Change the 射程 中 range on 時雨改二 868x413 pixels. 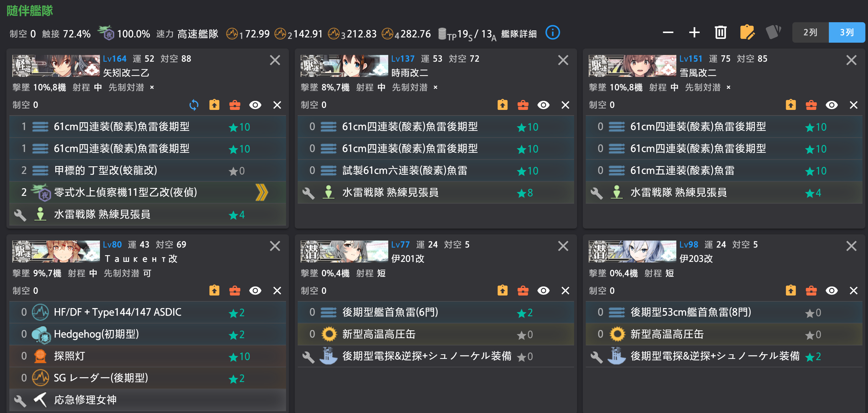[x=381, y=87]
